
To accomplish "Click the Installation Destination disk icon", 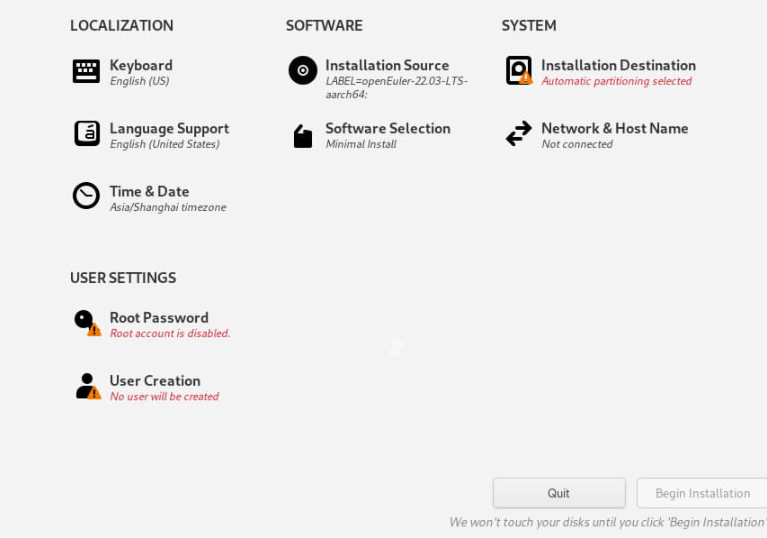I will 519,70.
